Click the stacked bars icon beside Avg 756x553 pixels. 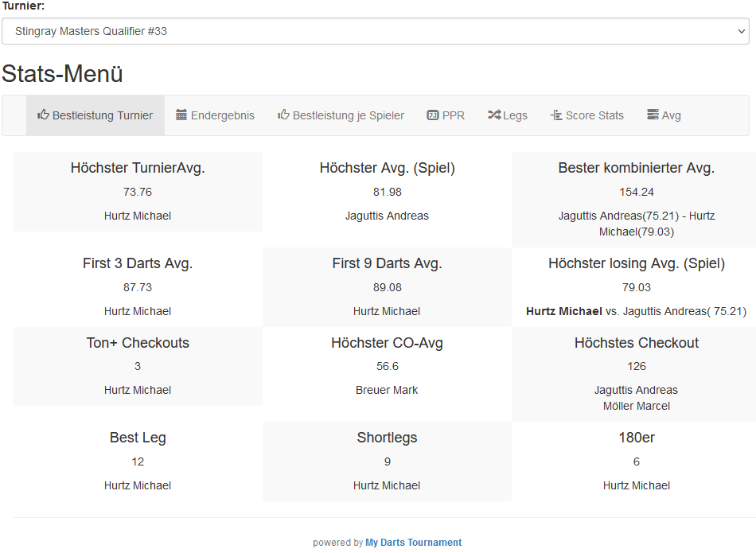click(653, 115)
